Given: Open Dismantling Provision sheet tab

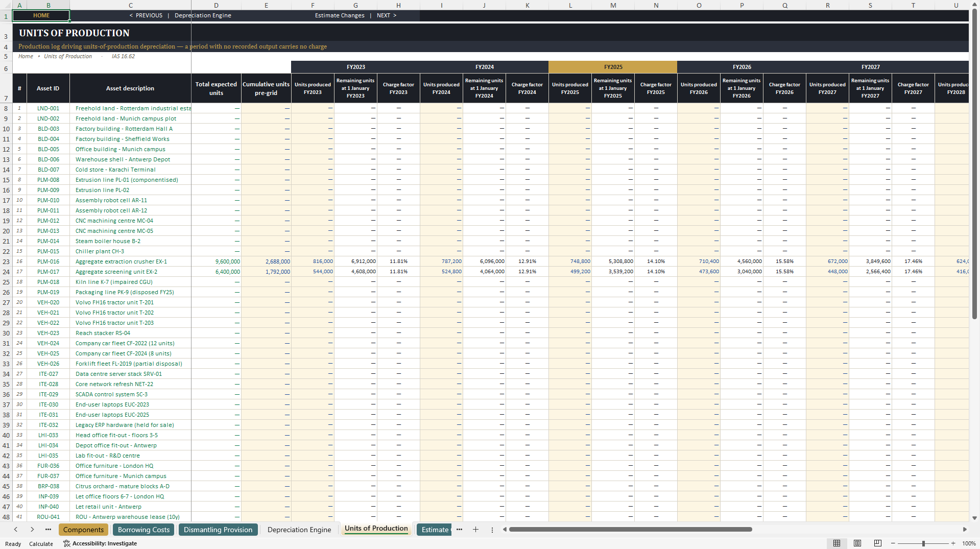Looking at the screenshot, I should point(218,530).
